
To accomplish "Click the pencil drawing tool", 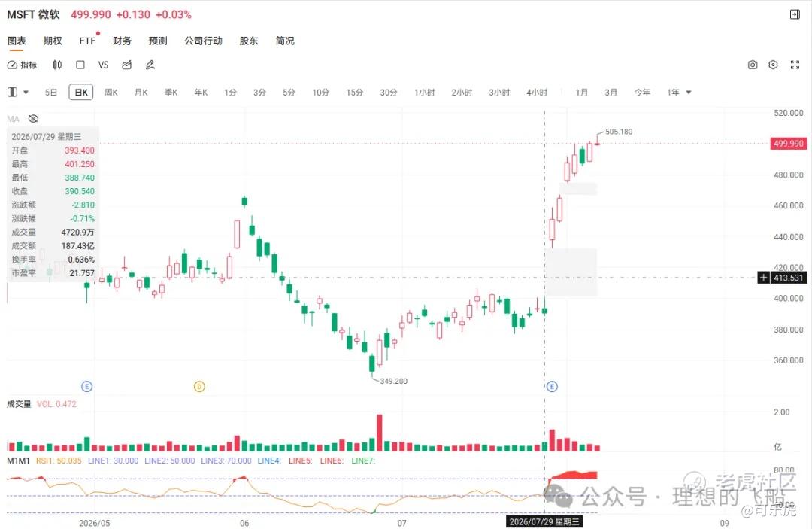I will click(x=150, y=65).
